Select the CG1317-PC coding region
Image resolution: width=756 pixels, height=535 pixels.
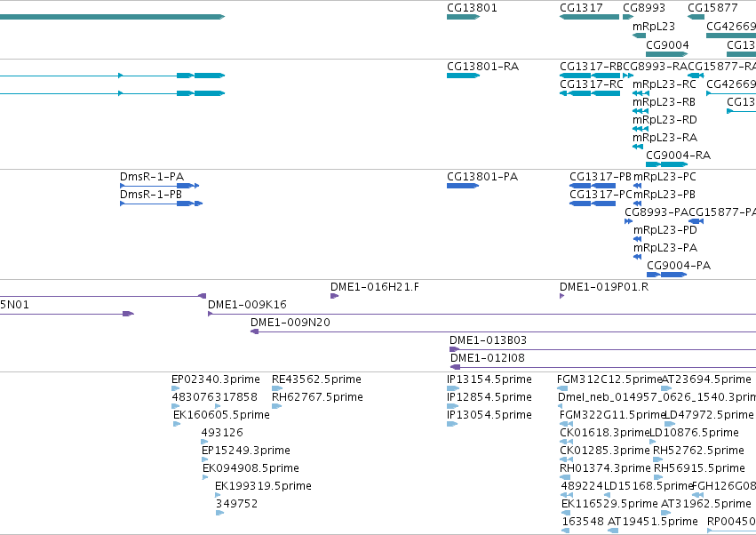pyautogui.click(x=593, y=204)
